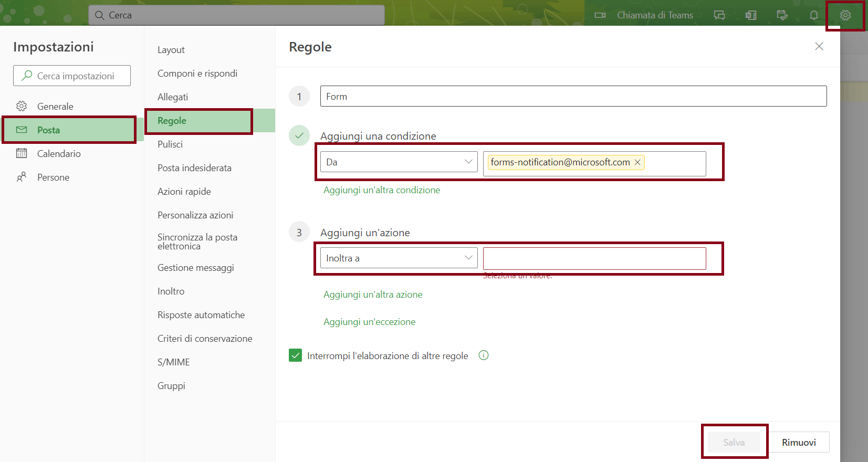The height and width of the screenshot is (462, 868).
Task: Open Regole settings
Action: click(210, 121)
